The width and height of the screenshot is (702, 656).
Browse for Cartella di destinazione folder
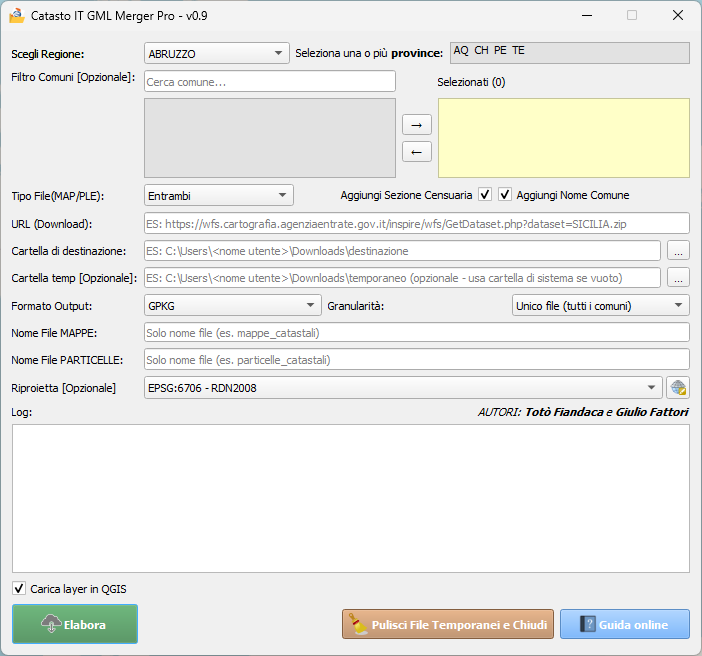click(678, 251)
